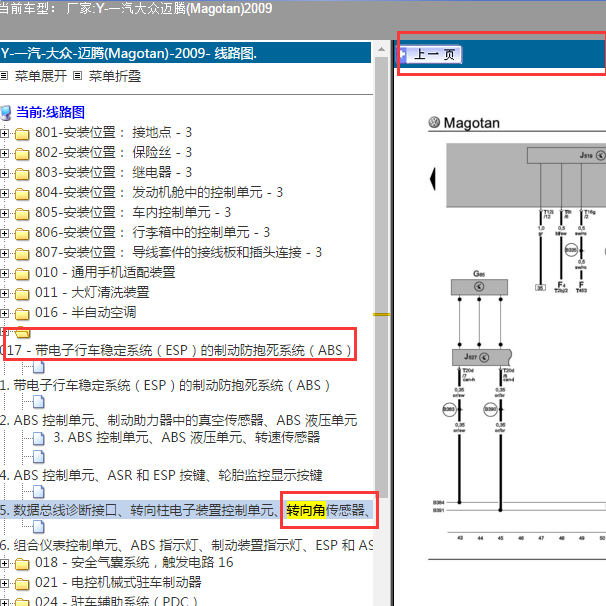606x606 pixels.
Task: Expand the 806 行李箱中的控制单元 folder
Action: [x=4, y=233]
